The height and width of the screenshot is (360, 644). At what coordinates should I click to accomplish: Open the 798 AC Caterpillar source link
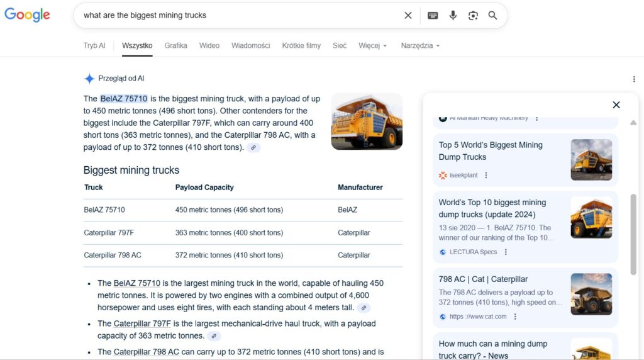pyautogui.click(x=483, y=279)
